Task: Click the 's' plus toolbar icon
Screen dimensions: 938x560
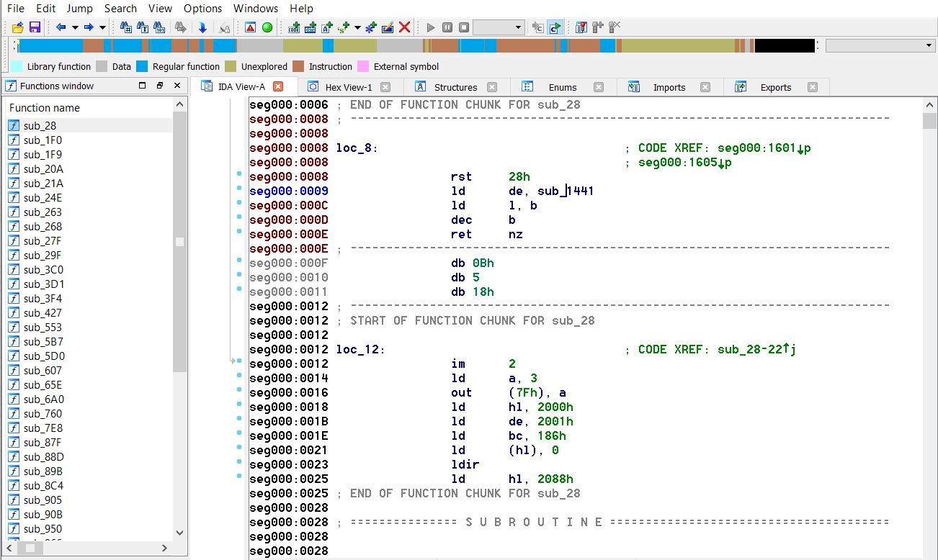Action: click(344, 27)
